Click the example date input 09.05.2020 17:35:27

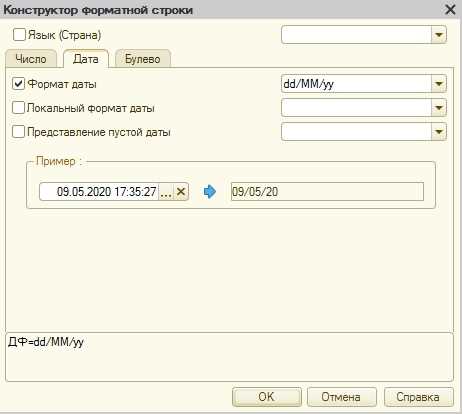click(99, 192)
